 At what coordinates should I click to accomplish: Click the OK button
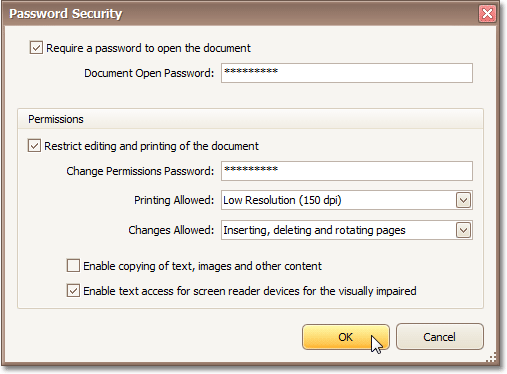346,337
